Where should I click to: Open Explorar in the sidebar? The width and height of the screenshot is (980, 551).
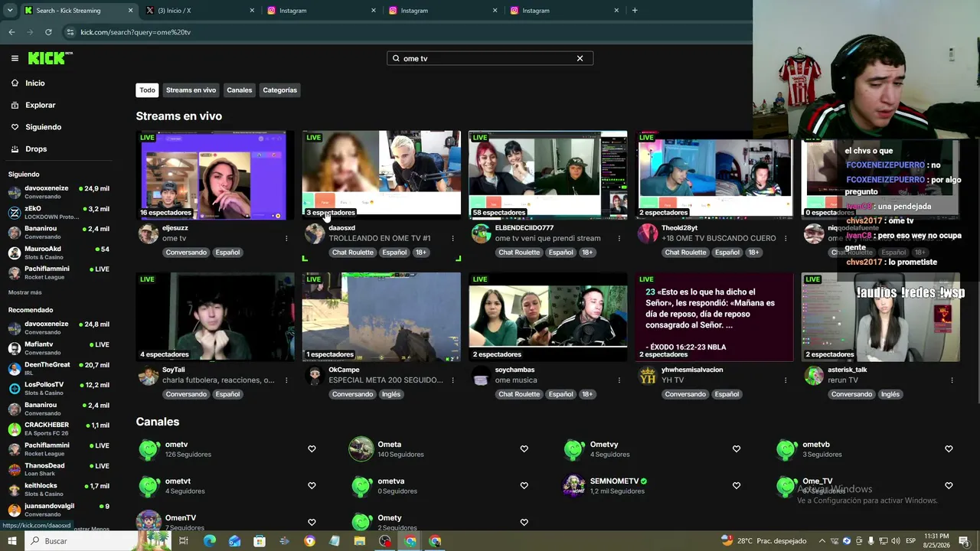click(40, 105)
